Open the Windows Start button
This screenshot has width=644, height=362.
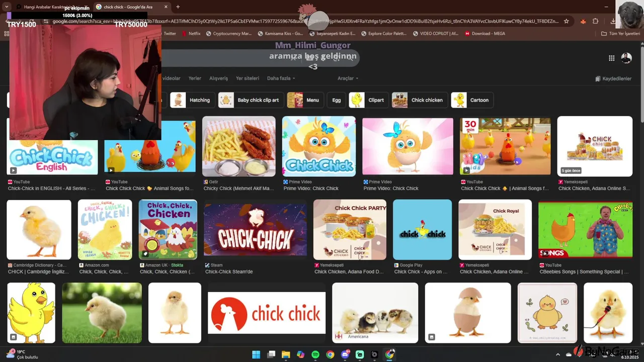pyautogui.click(x=256, y=354)
